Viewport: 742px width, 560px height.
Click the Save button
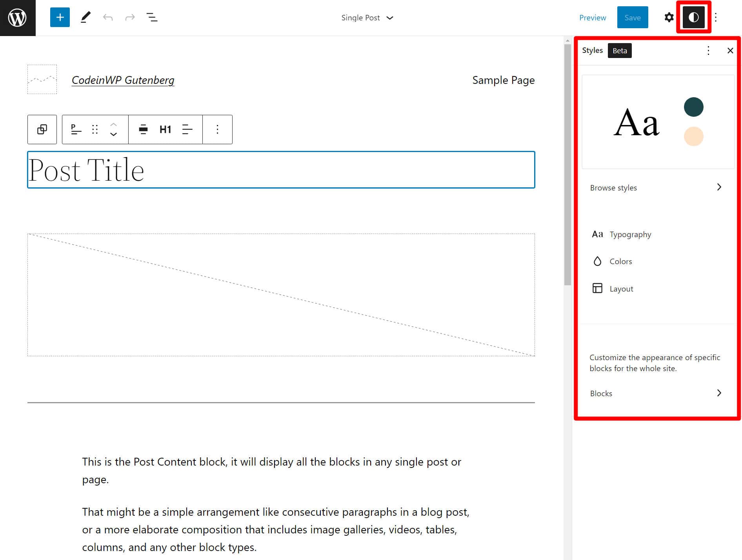pyautogui.click(x=633, y=17)
